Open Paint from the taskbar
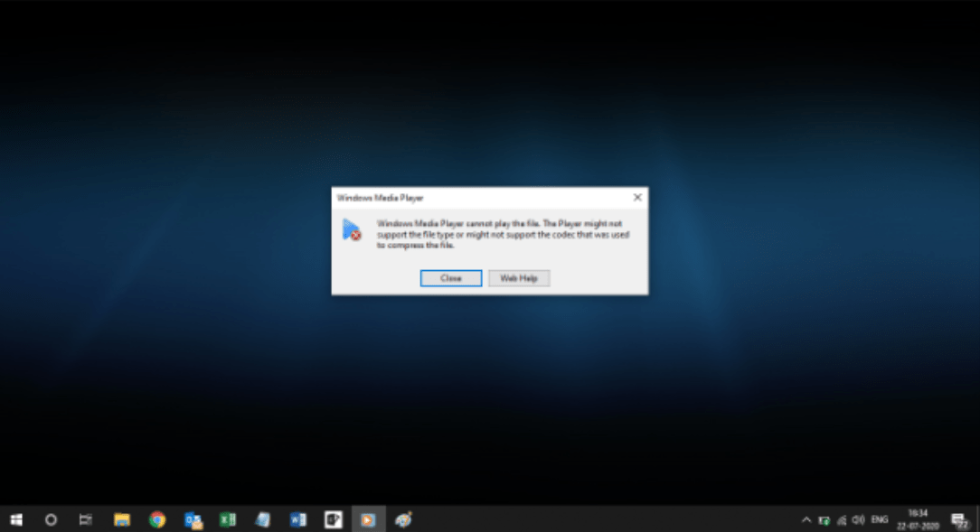This screenshot has width=980, height=532. [403, 519]
